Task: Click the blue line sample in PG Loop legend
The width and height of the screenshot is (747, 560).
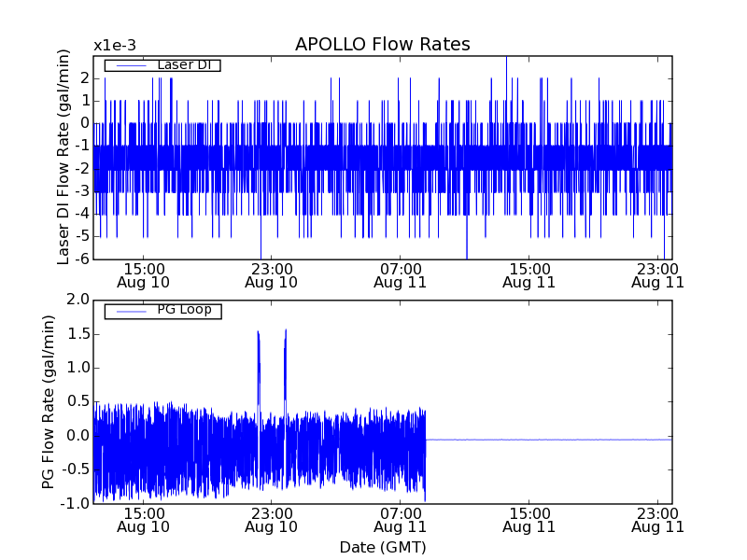Action: click(128, 310)
